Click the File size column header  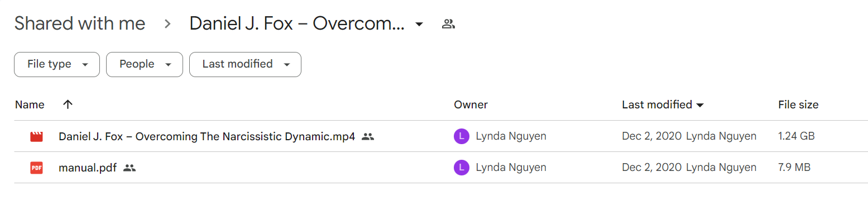(x=798, y=104)
